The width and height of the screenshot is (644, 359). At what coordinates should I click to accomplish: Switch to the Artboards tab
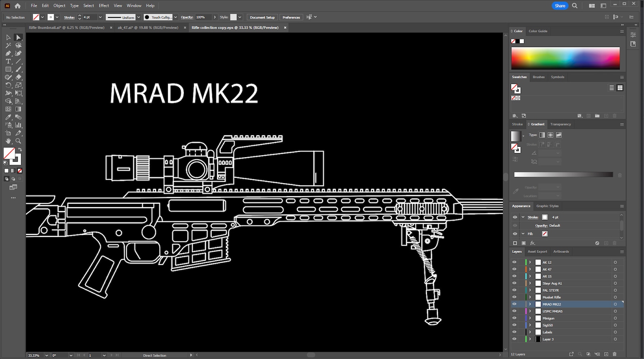(561, 252)
